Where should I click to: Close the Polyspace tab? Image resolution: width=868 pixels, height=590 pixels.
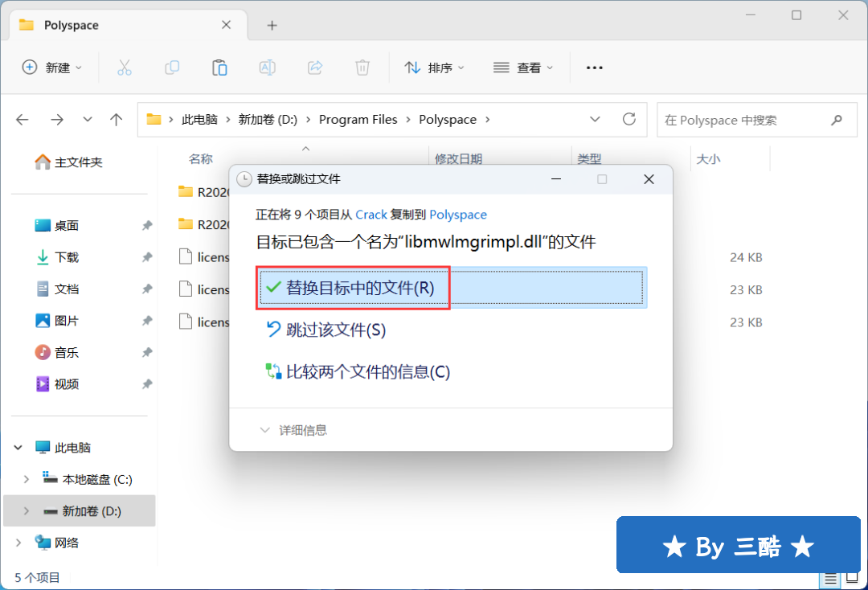(x=226, y=25)
